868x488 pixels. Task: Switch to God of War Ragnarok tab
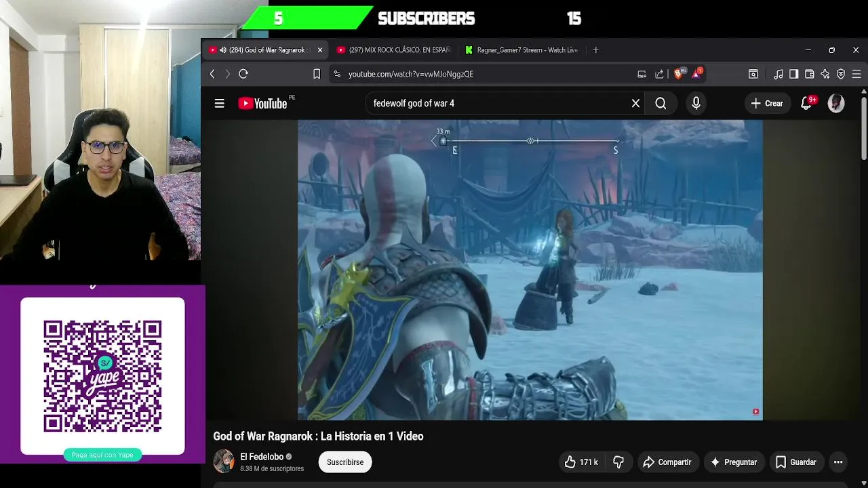264,50
